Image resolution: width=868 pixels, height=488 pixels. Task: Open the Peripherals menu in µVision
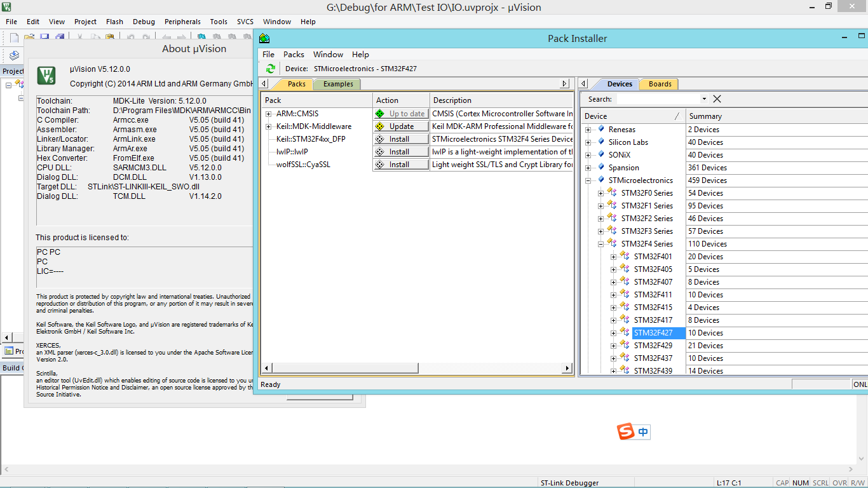pos(182,22)
